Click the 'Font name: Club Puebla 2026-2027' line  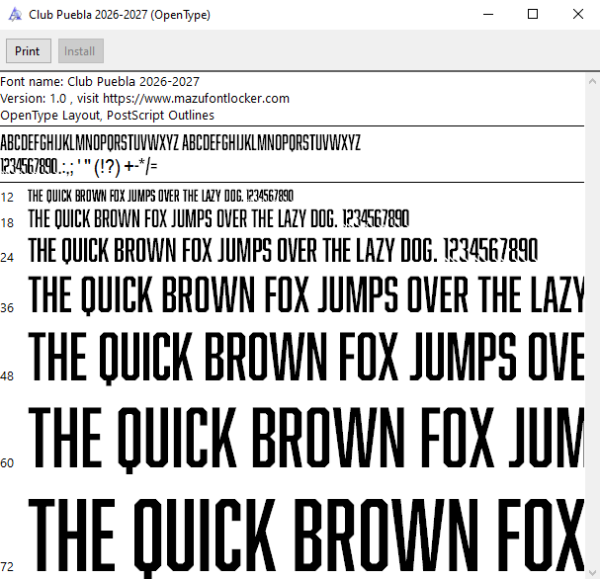click(100, 82)
